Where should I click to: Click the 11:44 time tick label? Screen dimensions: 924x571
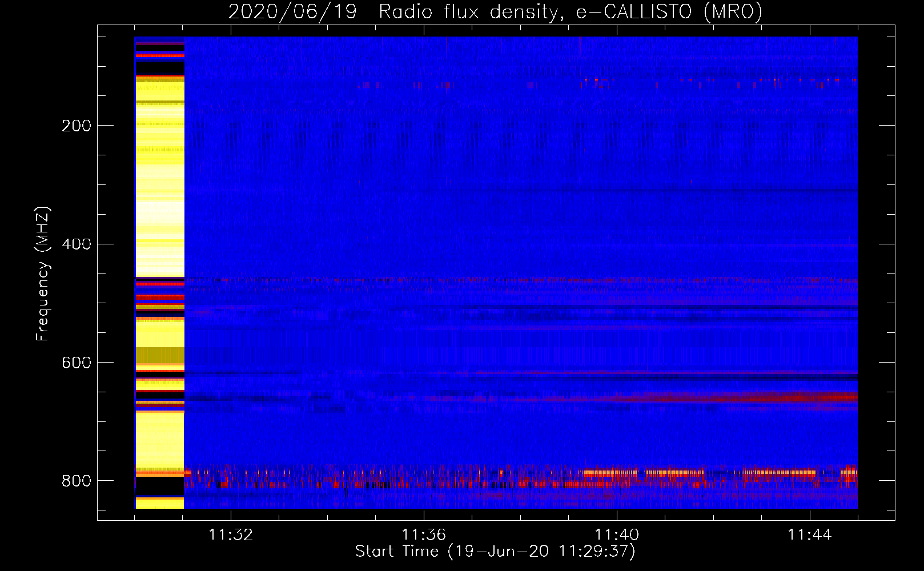click(x=810, y=535)
